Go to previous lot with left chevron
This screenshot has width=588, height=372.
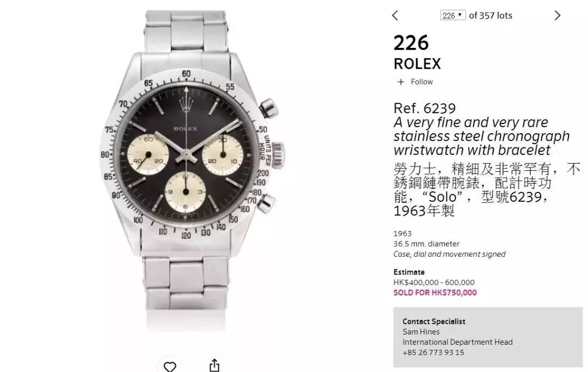coord(395,15)
